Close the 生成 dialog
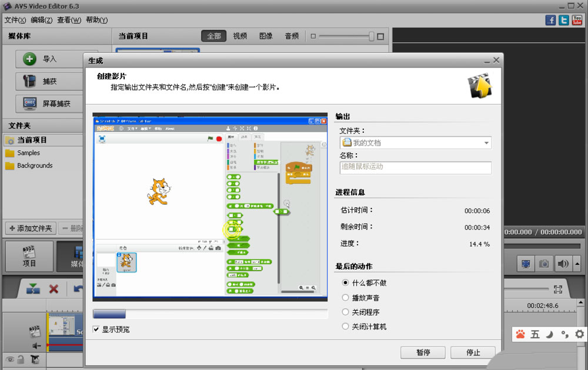The width and height of the screenshot is (588, 370). point(496,60)
